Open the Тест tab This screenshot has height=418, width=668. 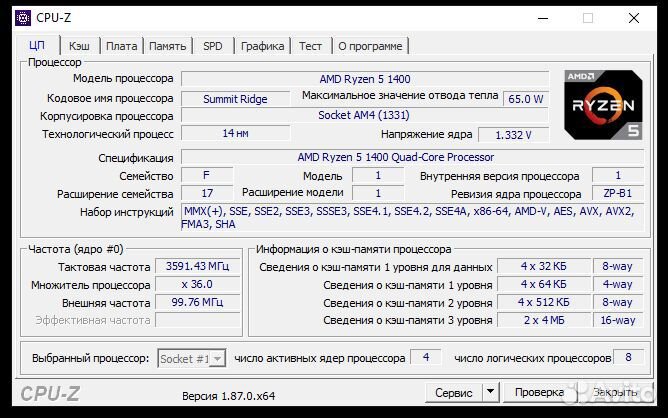[x=310, y=46]
